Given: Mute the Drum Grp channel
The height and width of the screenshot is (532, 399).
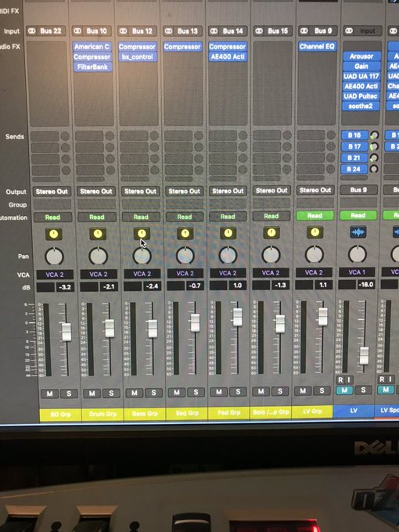Looking at the screenshot, I should [x=92, y=394].
